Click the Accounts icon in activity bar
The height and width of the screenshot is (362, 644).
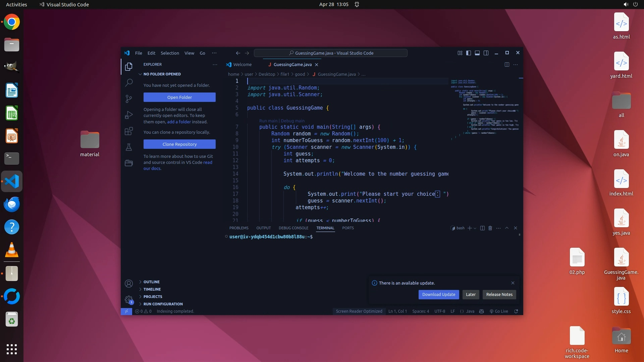[129, 284]
